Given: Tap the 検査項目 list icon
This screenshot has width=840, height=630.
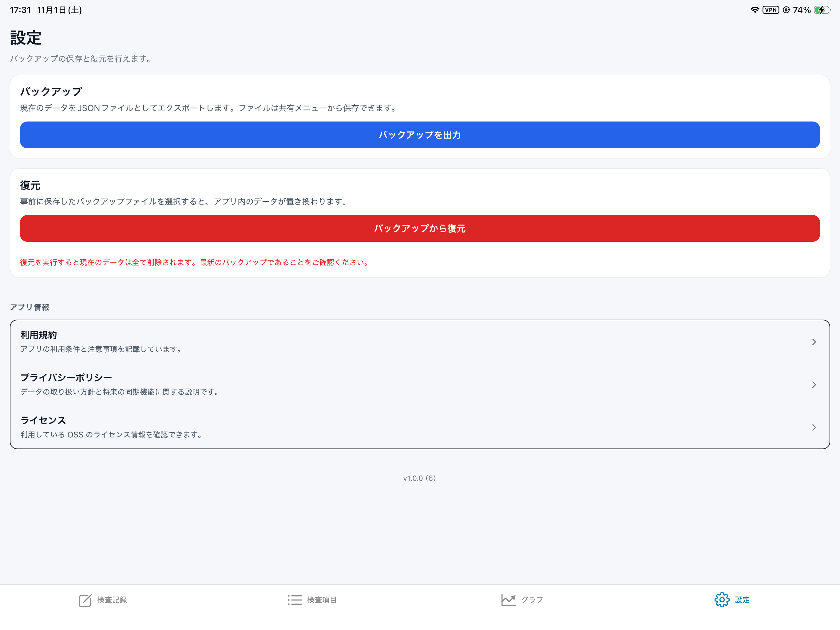Looking at the screenshot, I should [x=295, y=600].
